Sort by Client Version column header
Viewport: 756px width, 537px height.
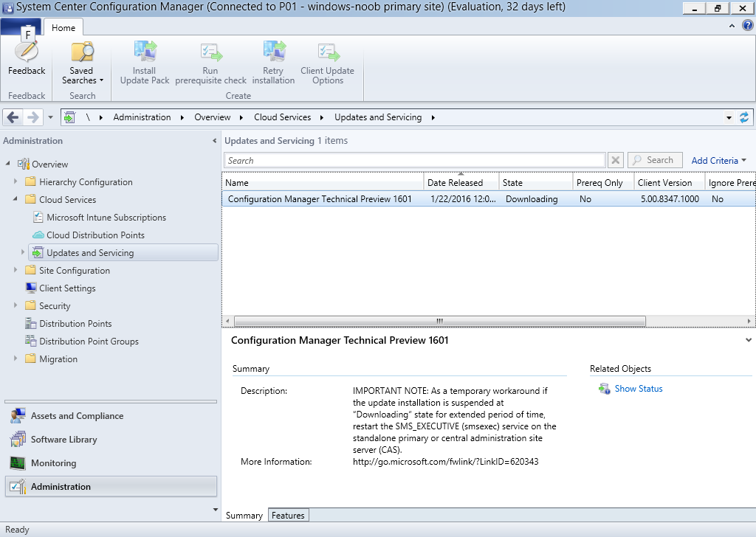click(670, 182)
